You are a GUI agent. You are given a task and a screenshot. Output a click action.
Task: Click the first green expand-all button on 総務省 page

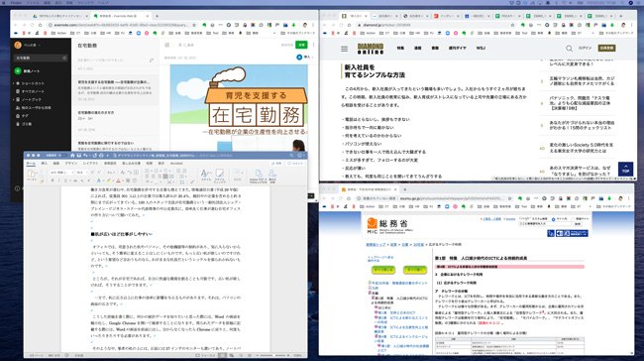[382, 270]
